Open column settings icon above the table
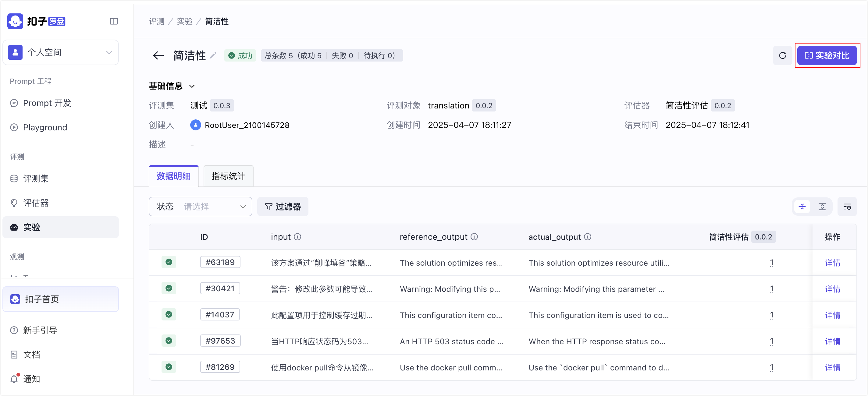The width and height of the screenshot is (868, 396). [847, 207]
